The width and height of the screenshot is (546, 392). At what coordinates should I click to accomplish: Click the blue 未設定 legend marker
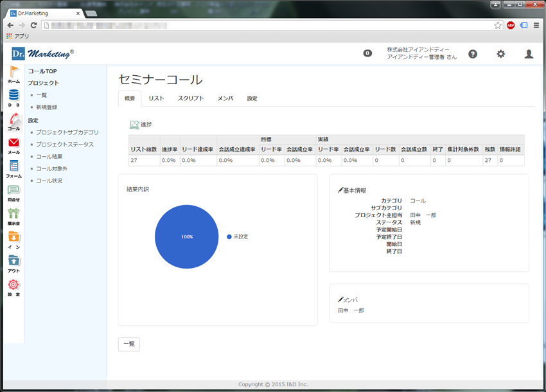click(x=229, y=236)
